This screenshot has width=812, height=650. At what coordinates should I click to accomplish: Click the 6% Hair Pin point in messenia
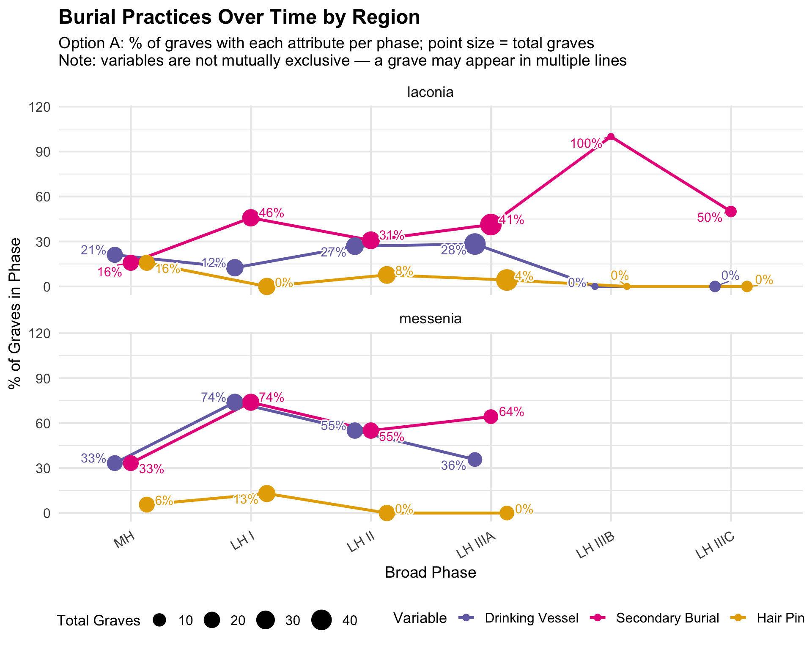146,504
